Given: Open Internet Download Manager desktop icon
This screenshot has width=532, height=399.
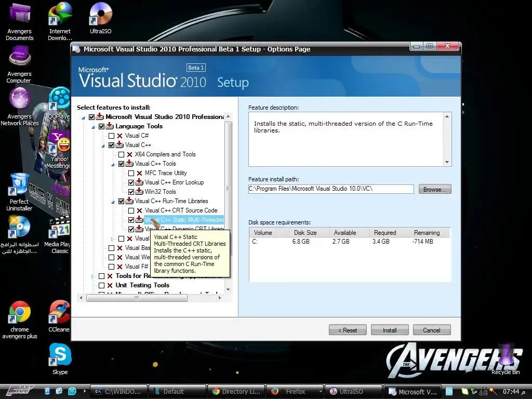Looking at the screenshot, I should tap(60, 21).
